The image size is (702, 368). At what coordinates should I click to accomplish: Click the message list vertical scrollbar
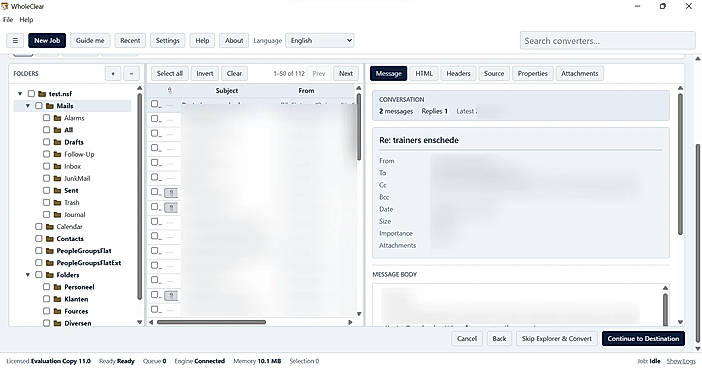coord(359,127)
